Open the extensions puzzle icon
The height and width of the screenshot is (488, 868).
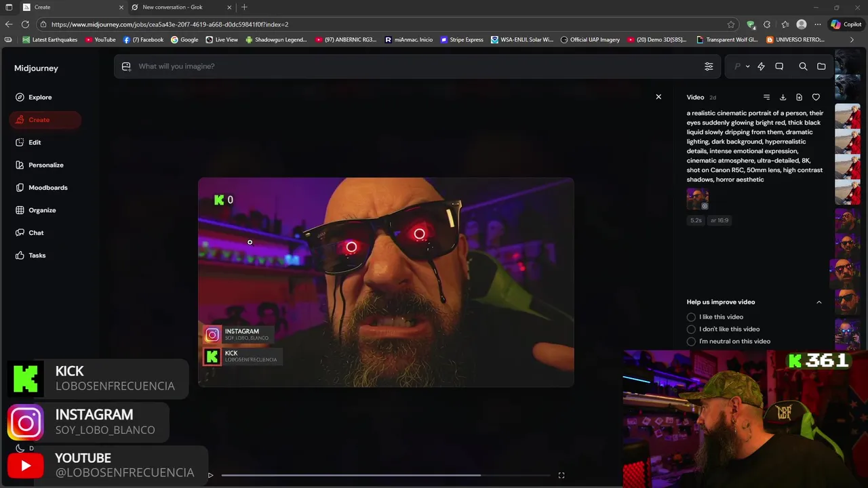coord(767,24)
